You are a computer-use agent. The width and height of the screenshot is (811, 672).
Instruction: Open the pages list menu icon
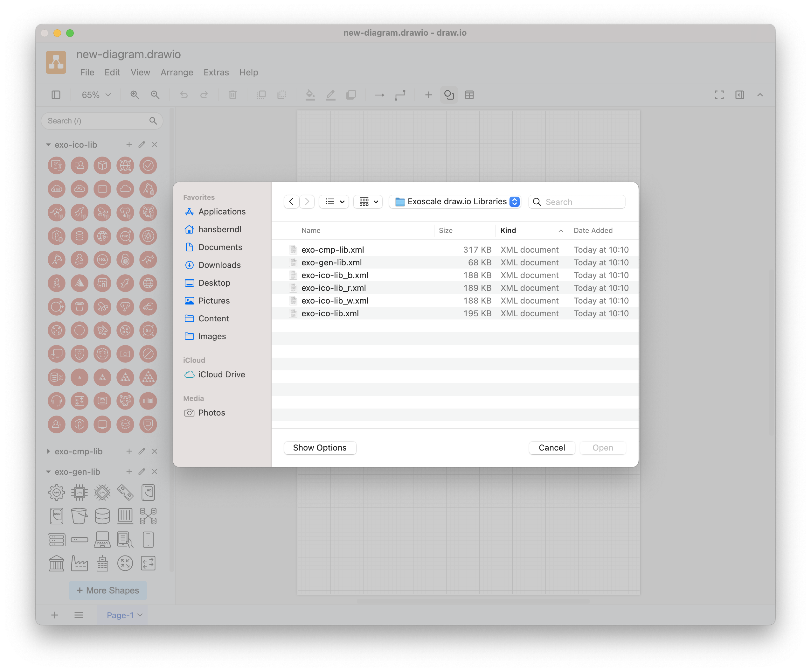[79, 615]
